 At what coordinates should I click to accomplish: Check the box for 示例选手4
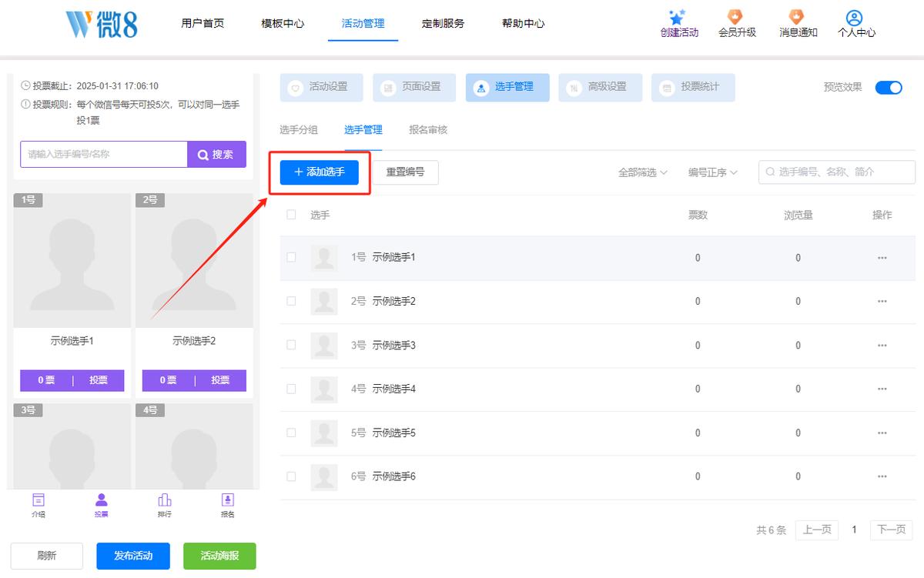pos(291,389)
